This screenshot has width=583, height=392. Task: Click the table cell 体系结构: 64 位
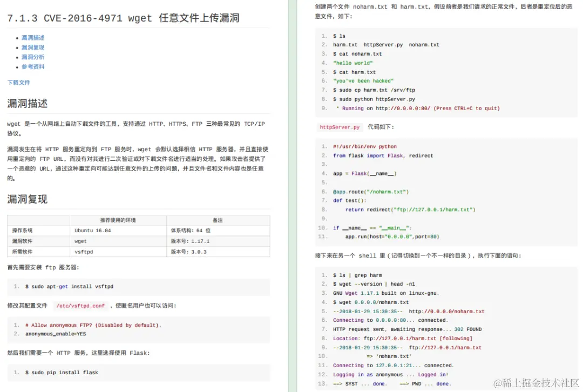[x=218, y=231]
